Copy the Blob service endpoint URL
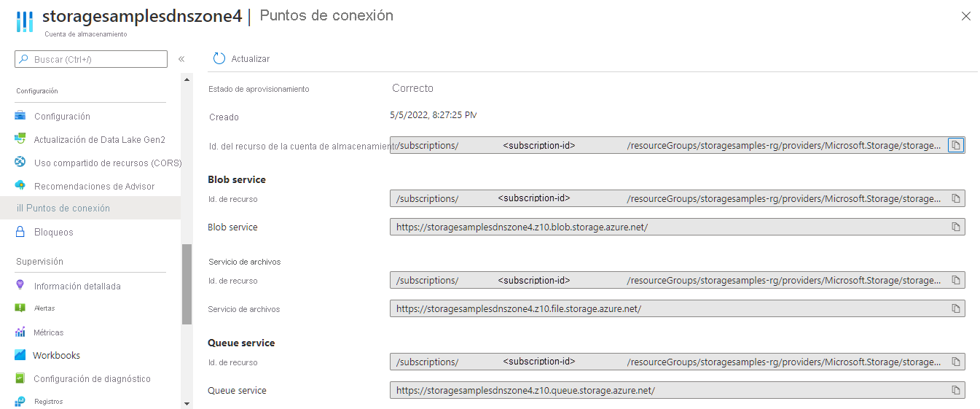The image size is (980, 409). 956,227
